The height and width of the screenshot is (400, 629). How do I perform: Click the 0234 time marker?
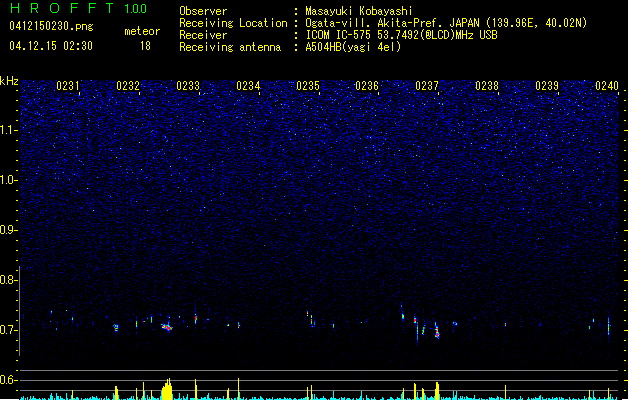(x=248, y=86)
